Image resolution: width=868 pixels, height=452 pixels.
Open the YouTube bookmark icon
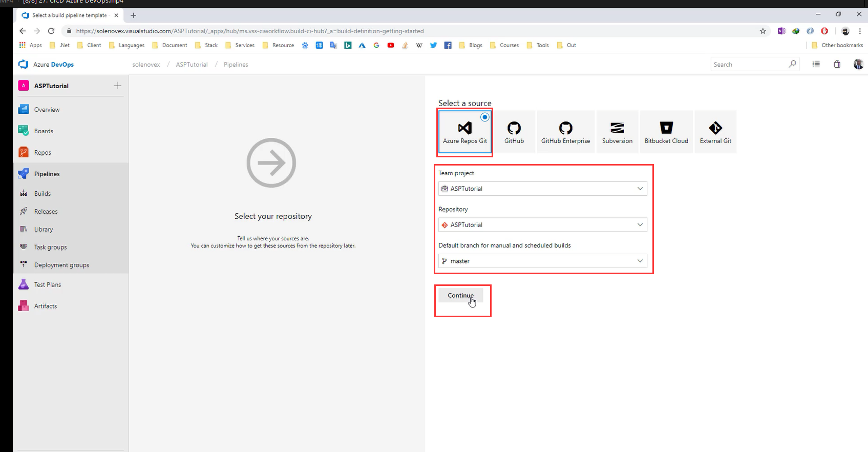391,45
